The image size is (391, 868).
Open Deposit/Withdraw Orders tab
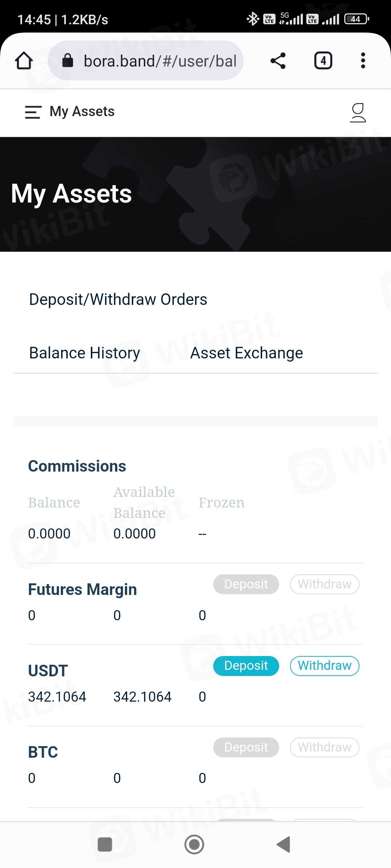coord(118,299)
